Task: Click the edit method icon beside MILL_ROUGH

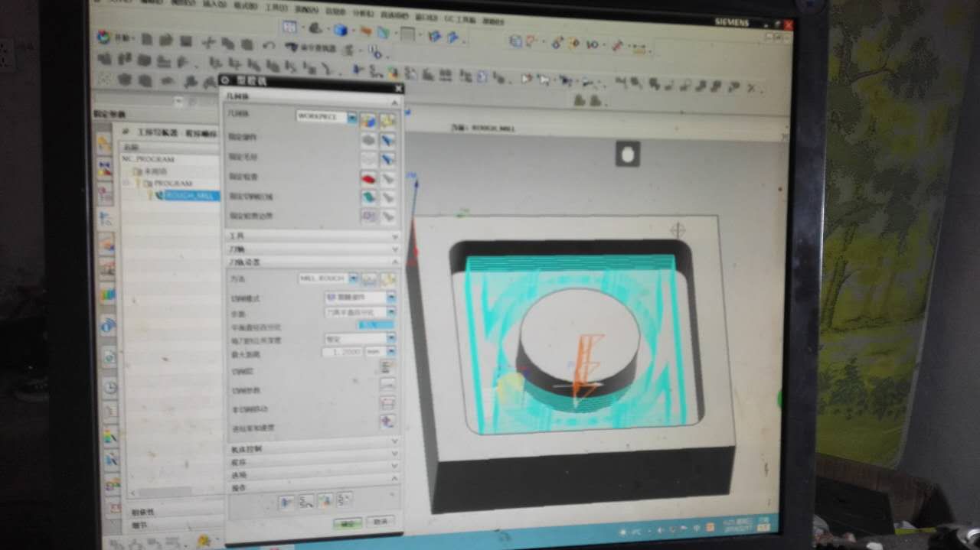Action: [x=388, y=280]
